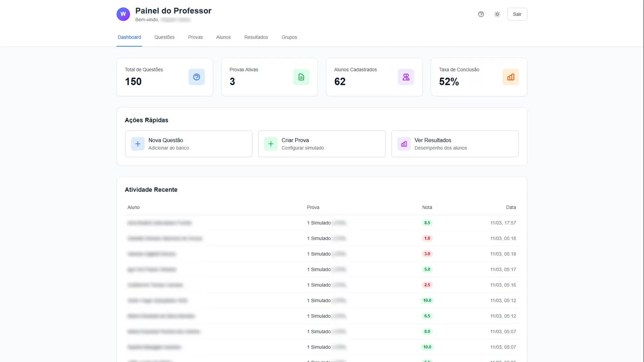
Task: Click the green plus icon for Criar Prova
Action: (271, 144)
